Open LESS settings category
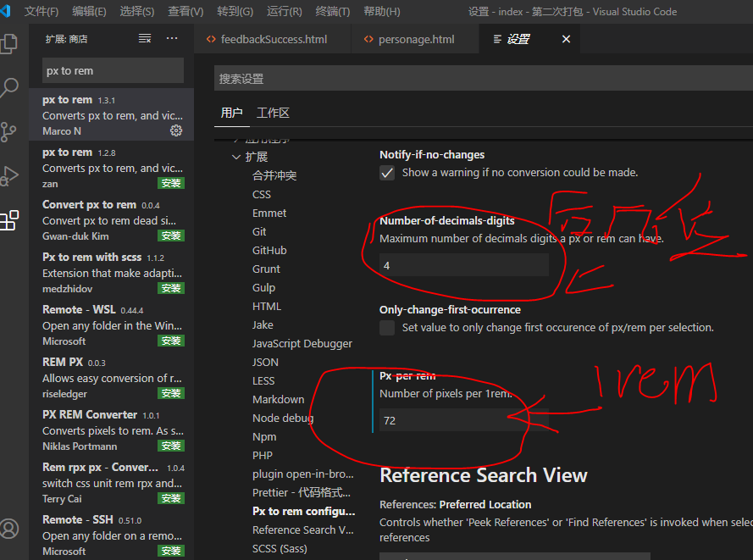753x560 pixels. tap(263, 381)
